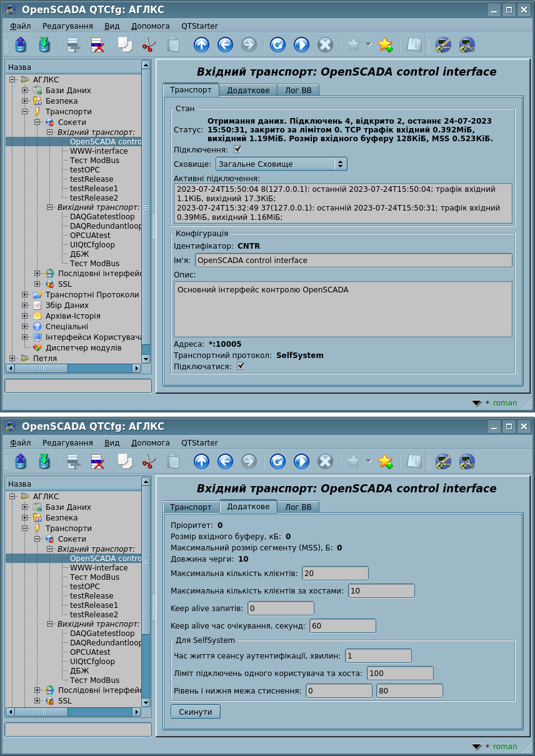Click the refresh page icon in the lower window toolbar
The image size is (535, 756).
277,462
